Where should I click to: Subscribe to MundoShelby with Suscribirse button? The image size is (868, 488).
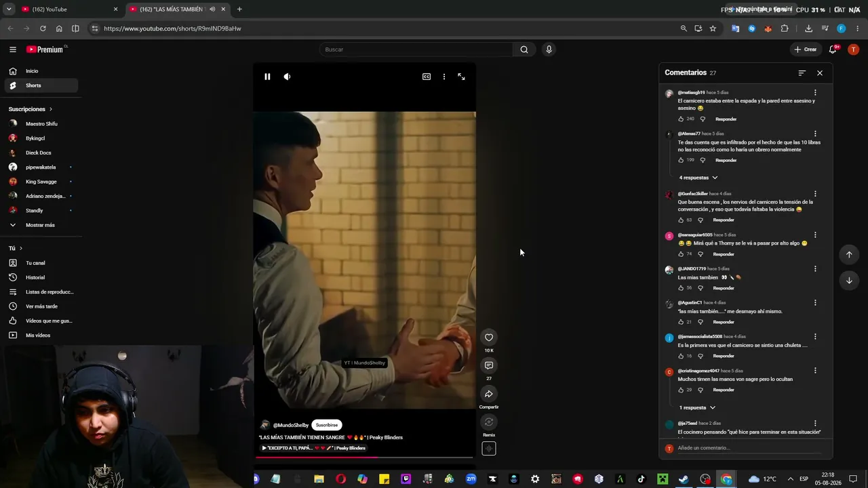(327, 425)
